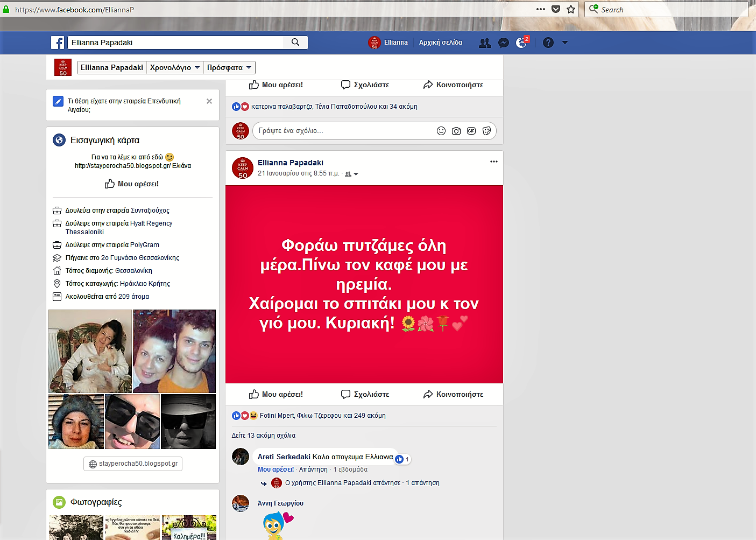The width and height of the screenshot is (756, 540).
Task: Click Συνταξιούχος workplace entry
Action: [x=150, y=211]
